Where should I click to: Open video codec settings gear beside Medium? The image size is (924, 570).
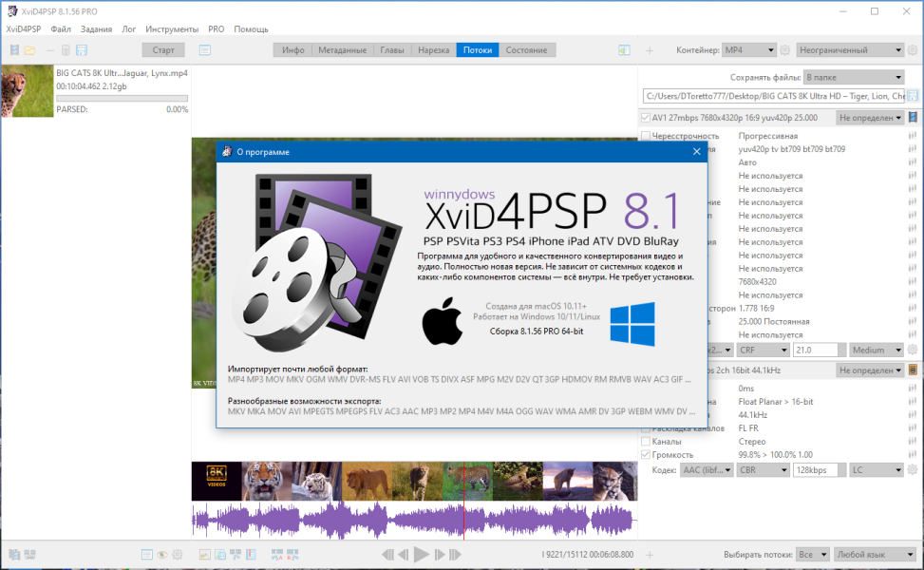pyautogui.click(x=913, y=350)
